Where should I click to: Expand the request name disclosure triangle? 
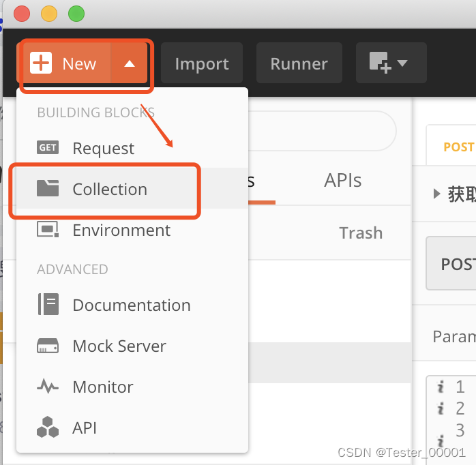pyautogui.click(x=436, y=194)
